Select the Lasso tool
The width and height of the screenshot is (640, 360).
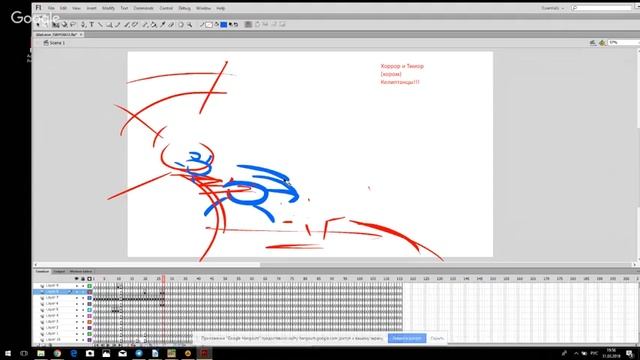point(73,24)
